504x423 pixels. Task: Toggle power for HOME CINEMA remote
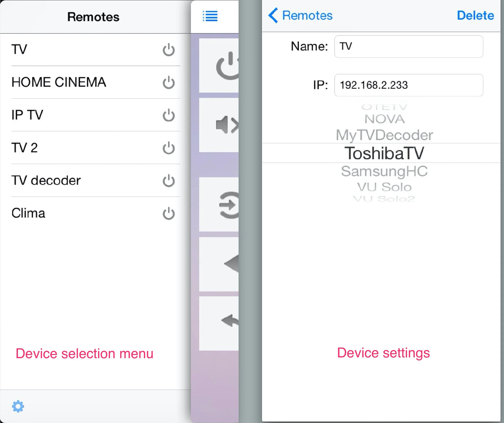coord(169,83)
